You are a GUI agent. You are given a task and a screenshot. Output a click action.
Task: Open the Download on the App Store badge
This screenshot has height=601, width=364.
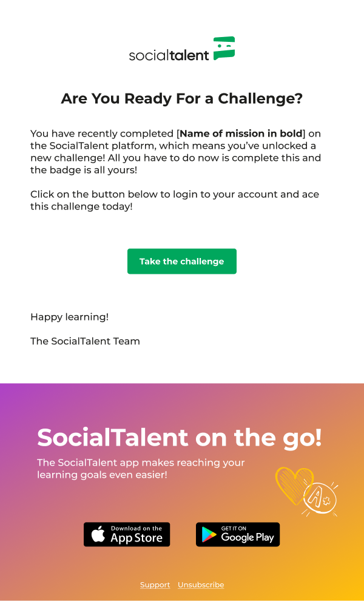point(127,534)
